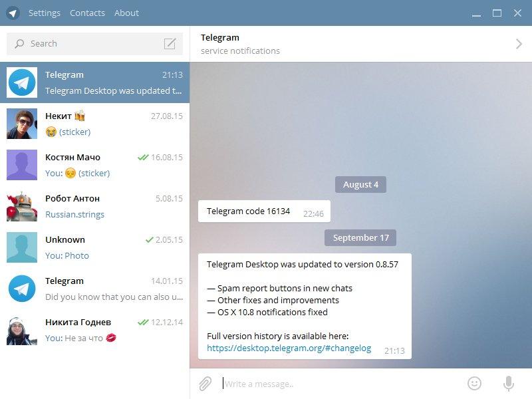Expand chat info with right chevron
532x399 pixels.
pyautogui.click(x=519, y=44)
